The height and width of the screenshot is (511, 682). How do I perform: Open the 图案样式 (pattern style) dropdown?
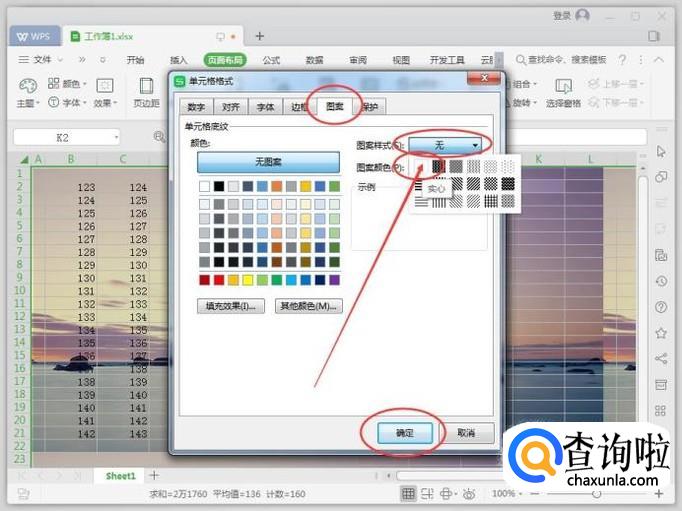[x=450, y=145]
